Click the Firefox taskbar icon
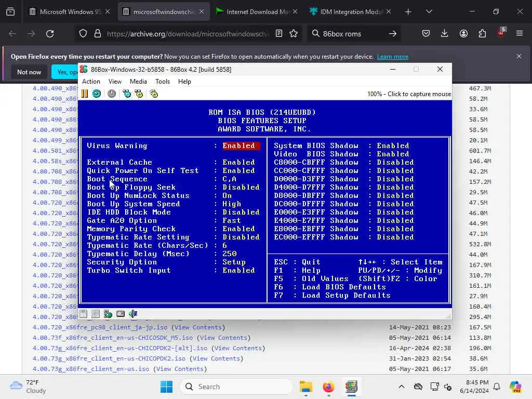The image size is (532, 399). [x=328, y=387]
